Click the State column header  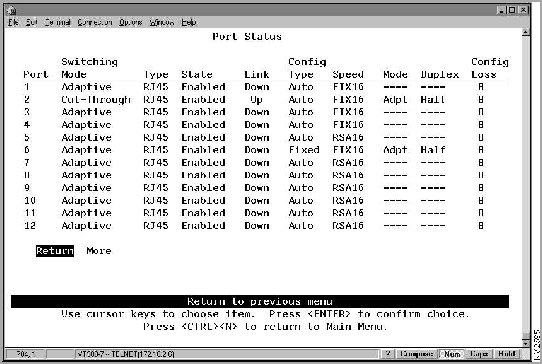(x=197, y=74)
